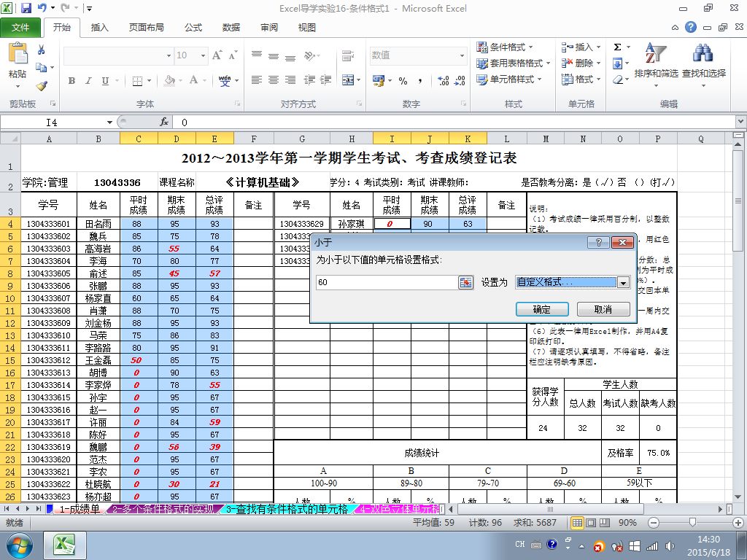The height and width of the screenshot is (560, 747).
Task: Open the 单元格样式 cell styles dropdown
Action: [508, 79]
